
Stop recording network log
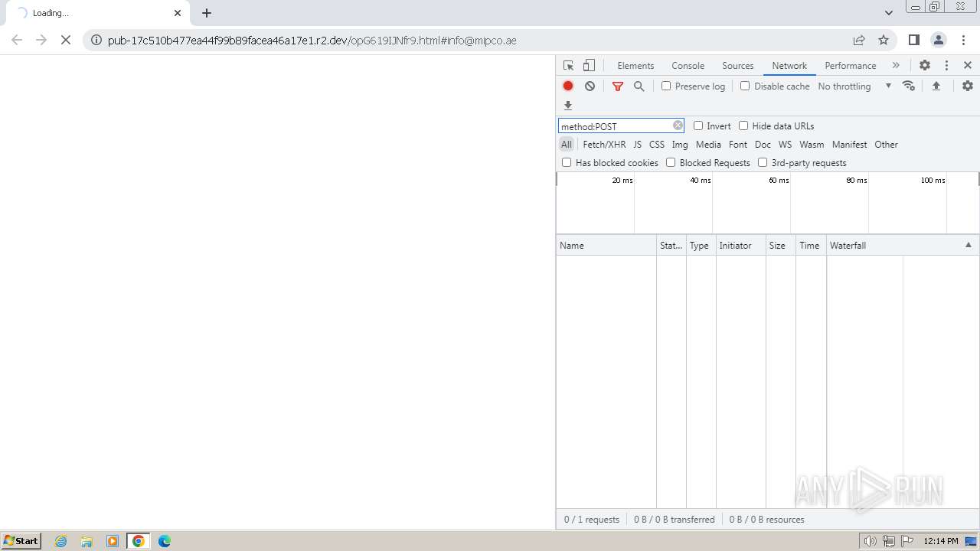tap(568, 86)
